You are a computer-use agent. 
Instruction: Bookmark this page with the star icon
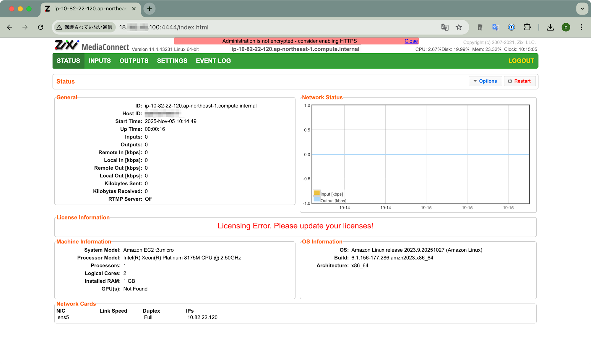pos(459,27)
